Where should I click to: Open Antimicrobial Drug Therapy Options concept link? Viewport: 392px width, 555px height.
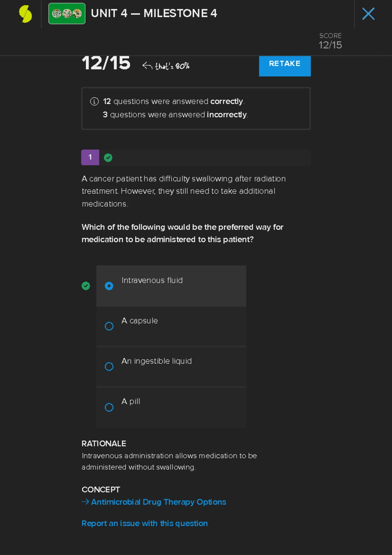[x=158, y=502]
